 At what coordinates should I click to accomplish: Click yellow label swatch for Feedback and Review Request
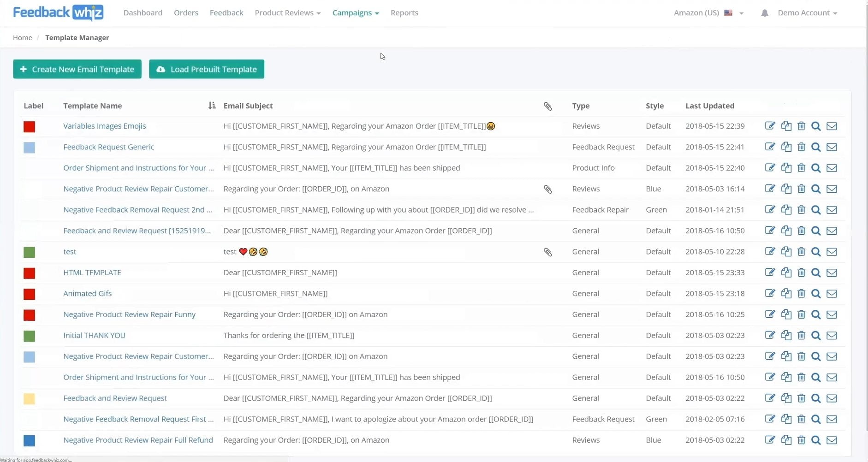tap(29, 399)
